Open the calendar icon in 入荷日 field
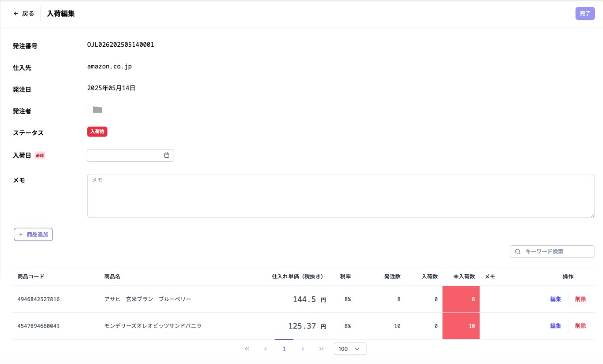This screenshot has width=603, height=364. coord(166,155)
